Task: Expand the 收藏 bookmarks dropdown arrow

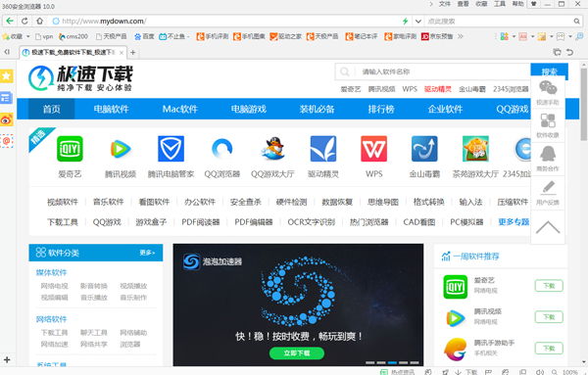Action: click(27, 36)
